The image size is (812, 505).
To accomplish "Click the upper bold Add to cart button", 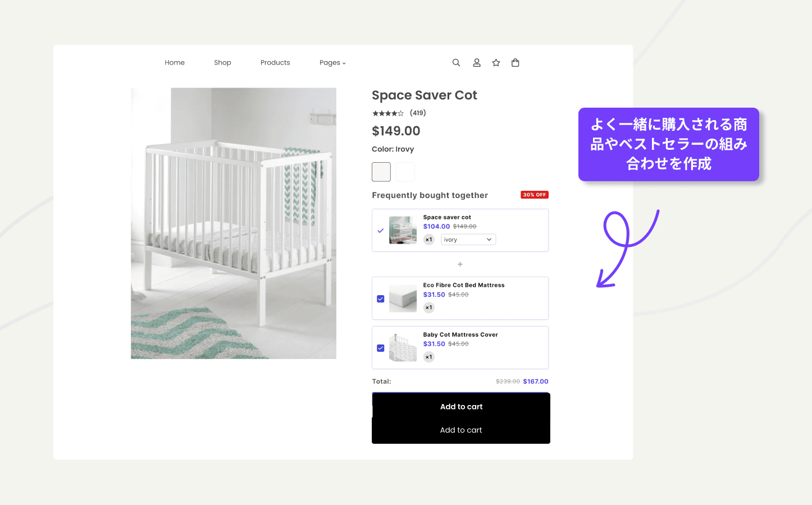I will (461, 406).
